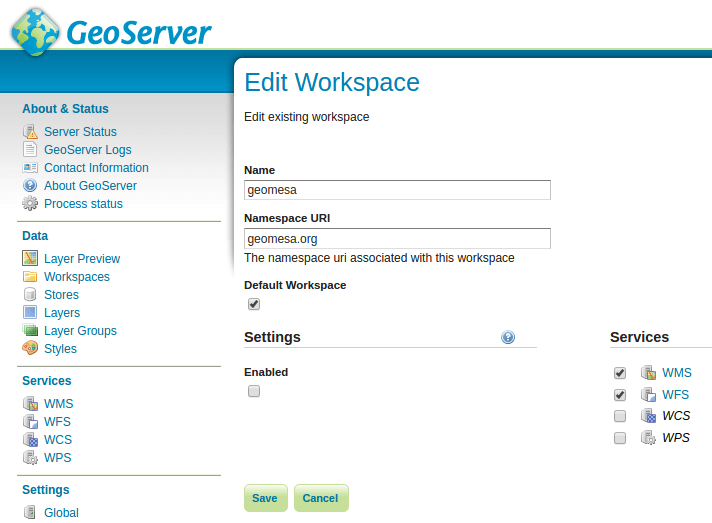Check the WPS service checkbox
This screenshot has width=712, height=523.
(x=620, y=438)
